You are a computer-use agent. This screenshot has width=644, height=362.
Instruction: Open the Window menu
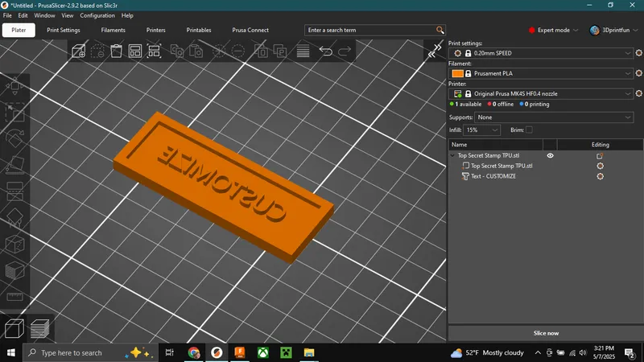(x=44, y=15)
